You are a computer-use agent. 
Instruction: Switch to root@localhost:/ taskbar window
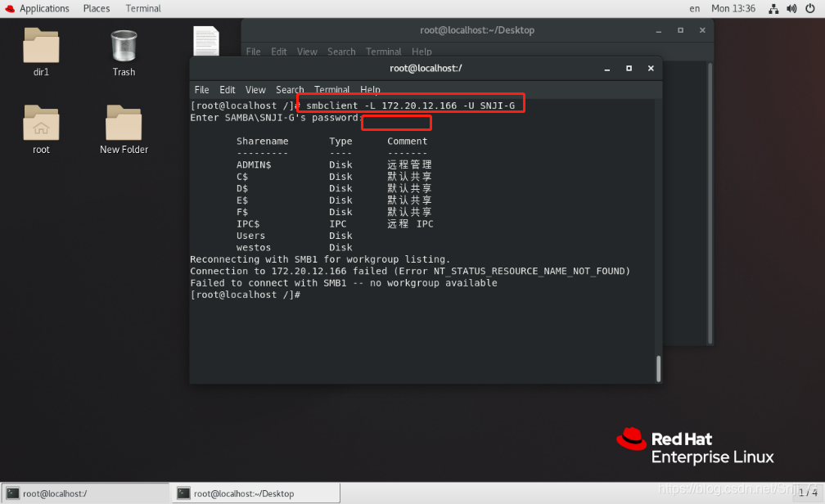85,493
